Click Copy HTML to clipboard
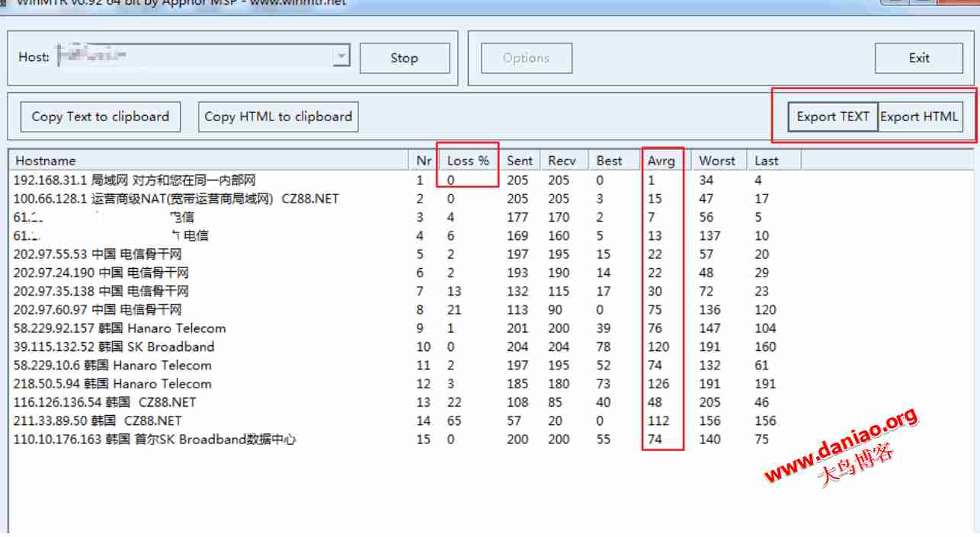The height and width of the screenshot is (537, 980). point(278,117)
